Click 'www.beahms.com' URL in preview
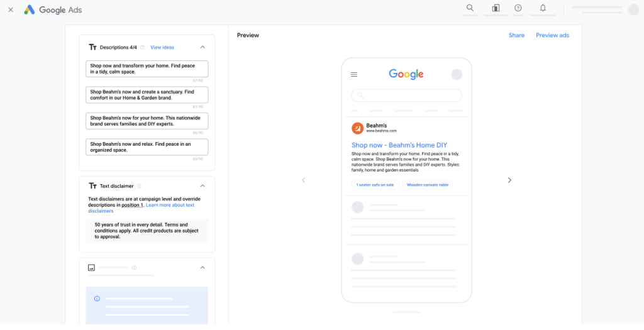 (382, 131)
